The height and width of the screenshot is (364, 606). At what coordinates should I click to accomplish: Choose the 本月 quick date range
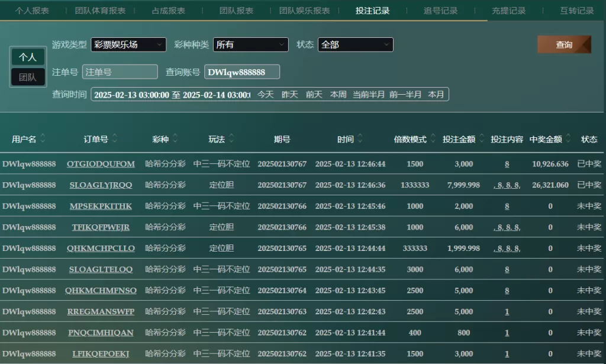point(436,95)
